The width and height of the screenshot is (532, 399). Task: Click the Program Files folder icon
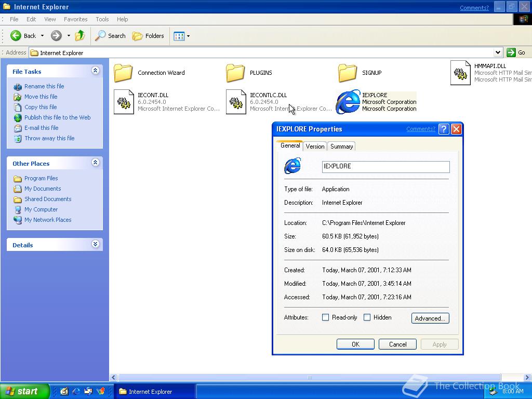[x=18, y=179]
